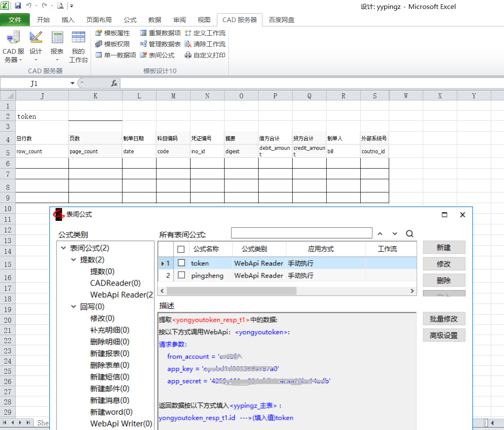This screenshot has width=504, height=430.
Task: Open the 表间公式 ribbon command
Action: pos(157,55)
